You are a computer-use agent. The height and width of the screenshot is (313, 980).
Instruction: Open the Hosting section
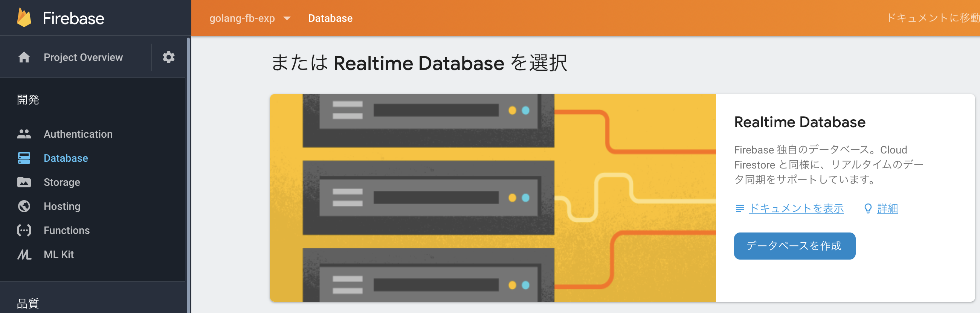click(62, 206)
